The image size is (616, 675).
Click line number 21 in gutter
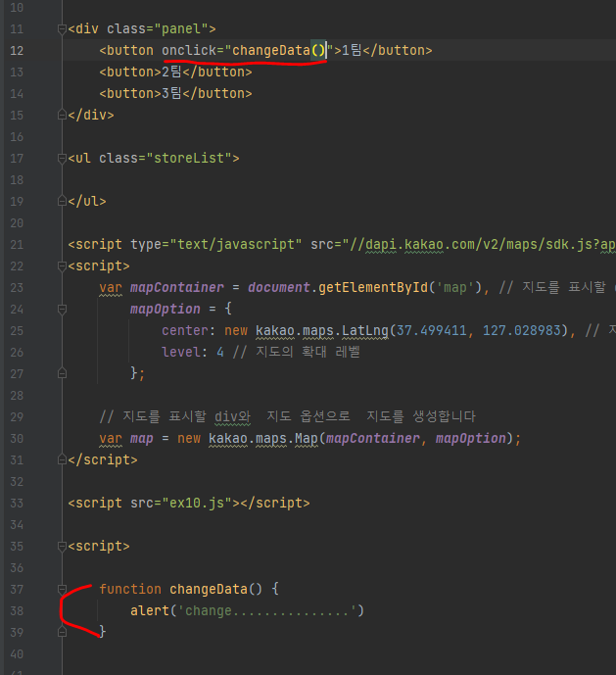point(17,245)
